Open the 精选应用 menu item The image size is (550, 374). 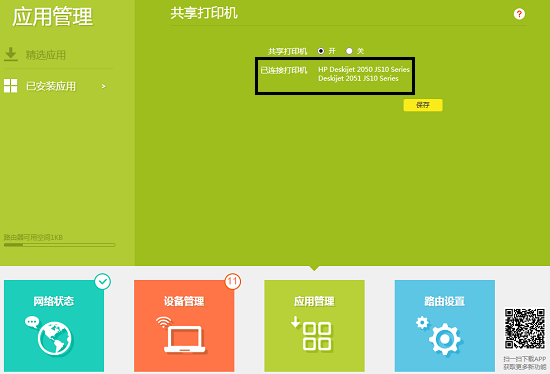point(46,55)
